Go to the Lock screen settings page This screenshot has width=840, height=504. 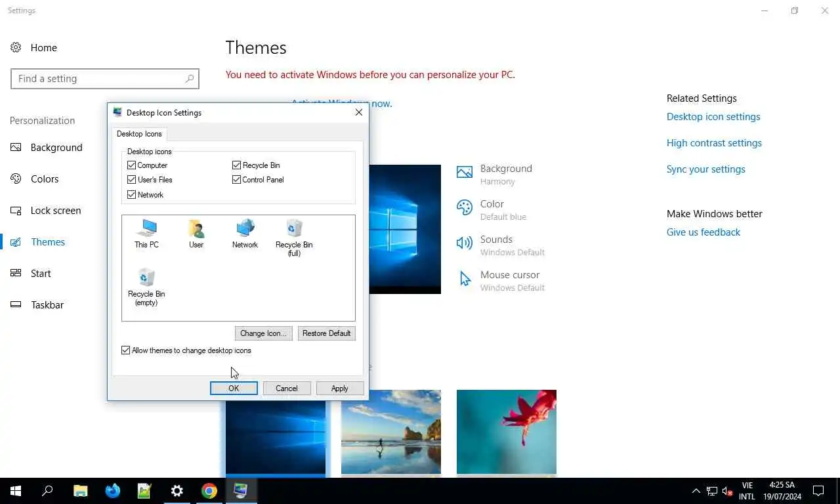tap(56, 211)
